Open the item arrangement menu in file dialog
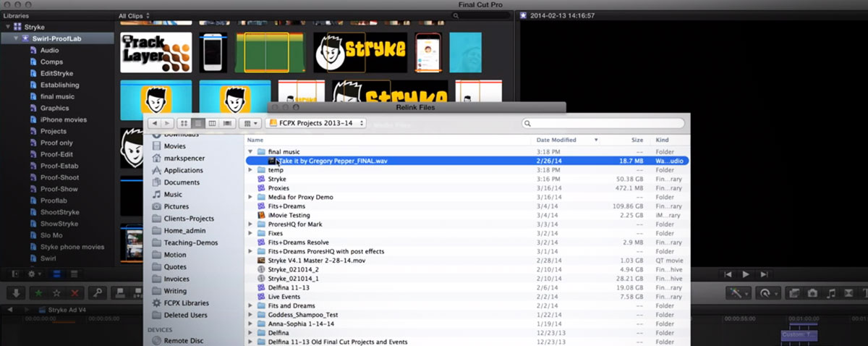This screenshot has height=346, width=868. tap(250, 124)
